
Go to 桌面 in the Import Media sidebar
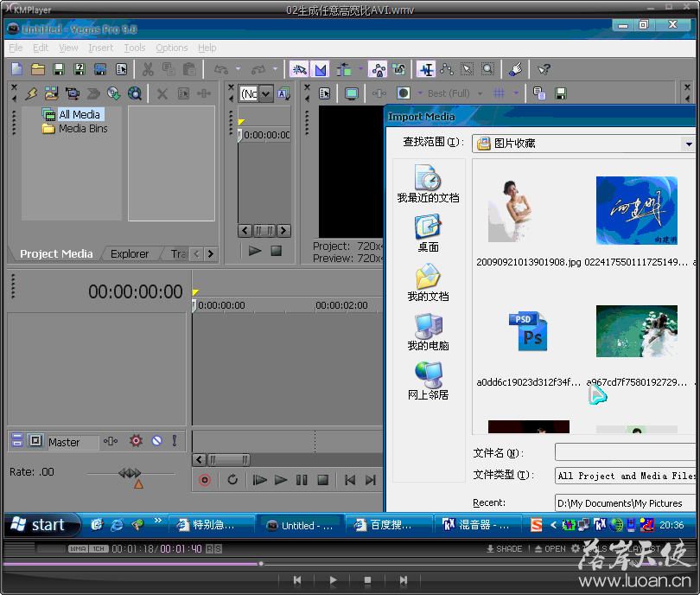428,234
